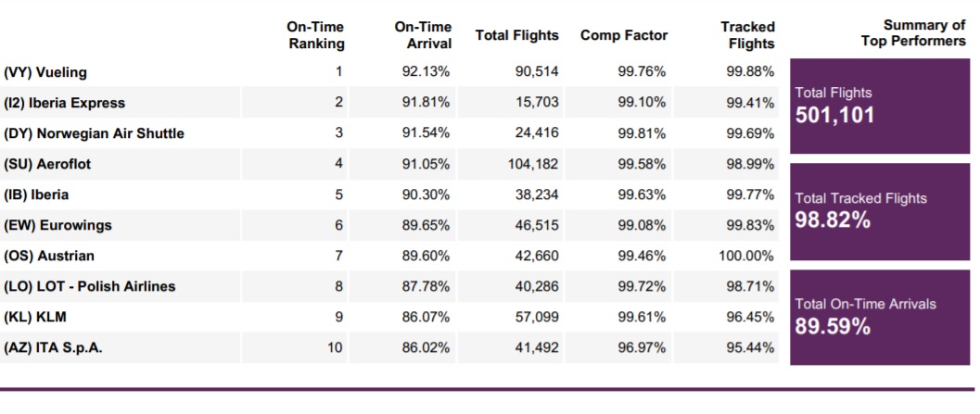Select the (AZ) ITA S.p.A. row label
Image resolution: width=980 pixels, height=414 pixels.
[x=52, y=348]
